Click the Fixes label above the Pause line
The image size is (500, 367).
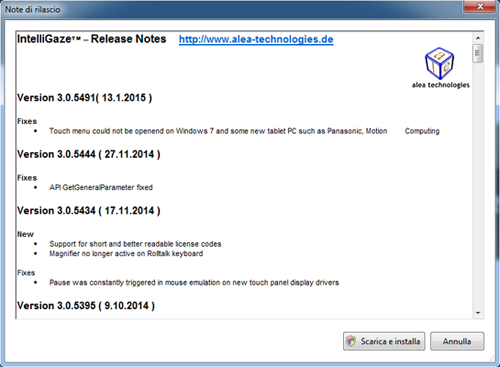26,273
